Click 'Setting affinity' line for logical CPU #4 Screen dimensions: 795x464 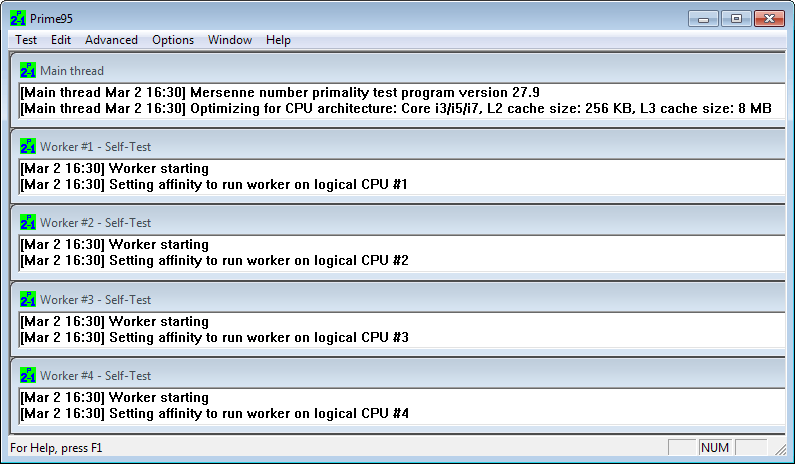coord(214,414)
